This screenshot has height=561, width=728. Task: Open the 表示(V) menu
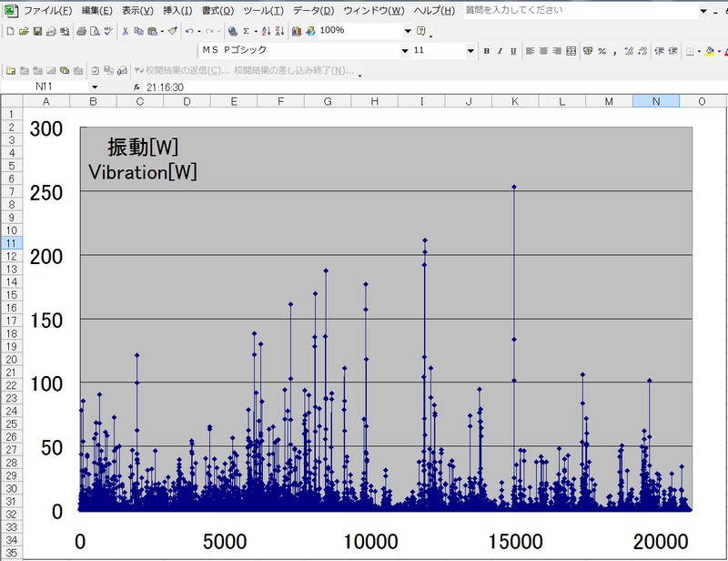point(138,10)
